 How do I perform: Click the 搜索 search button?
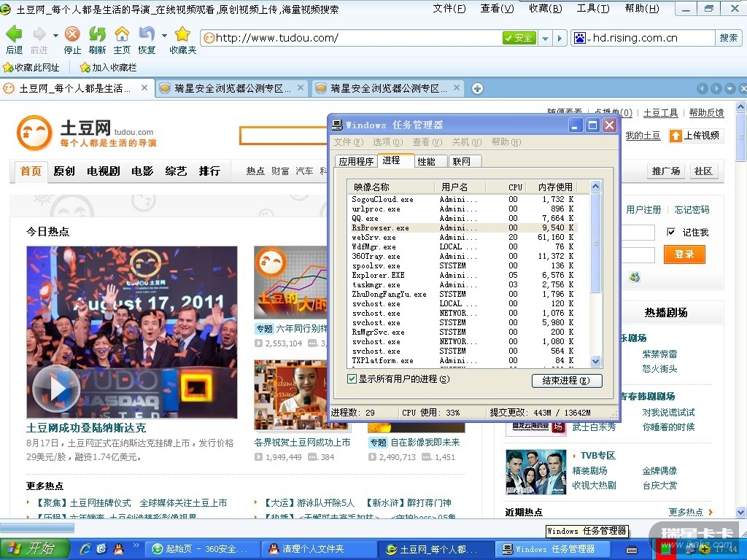[729, 38]
